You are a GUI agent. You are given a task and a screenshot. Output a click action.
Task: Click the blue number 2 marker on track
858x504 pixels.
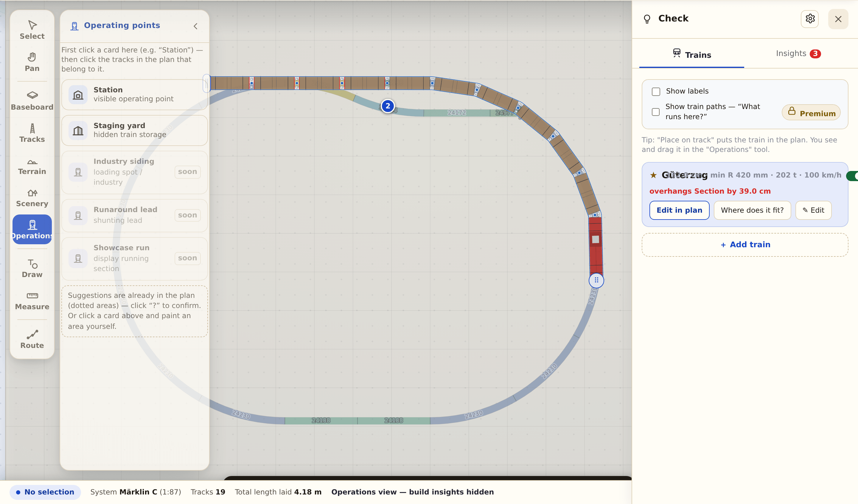click(388, 106)
